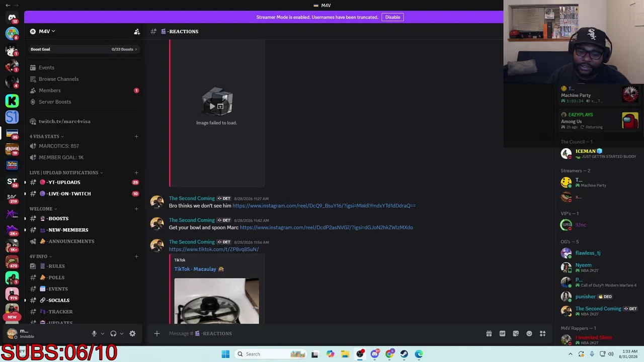The height and width of the screenshot is (362, 644).
Task: Click the invite people icon beside M4V
Action: click(137, 31)
